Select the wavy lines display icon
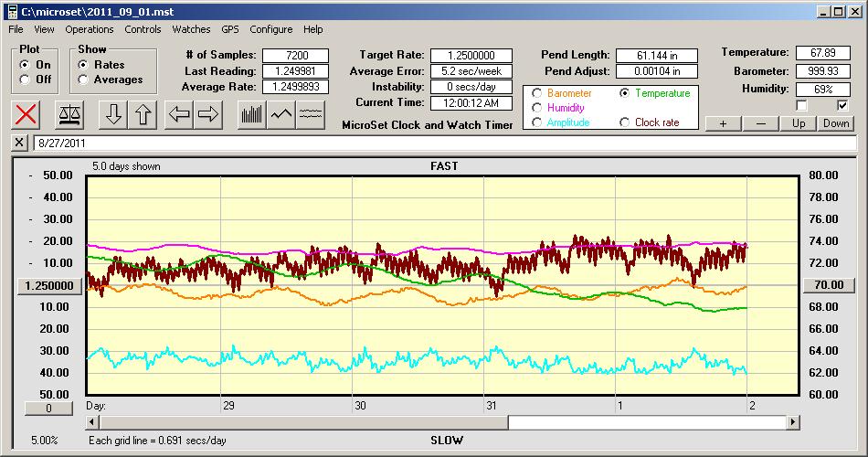 pyautogui.click(x=310, y=114)
